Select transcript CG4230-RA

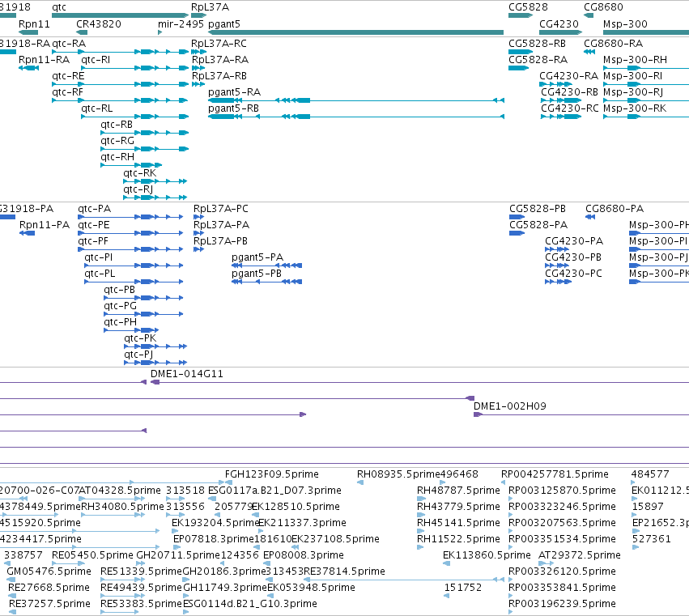(x=555, y=84)
